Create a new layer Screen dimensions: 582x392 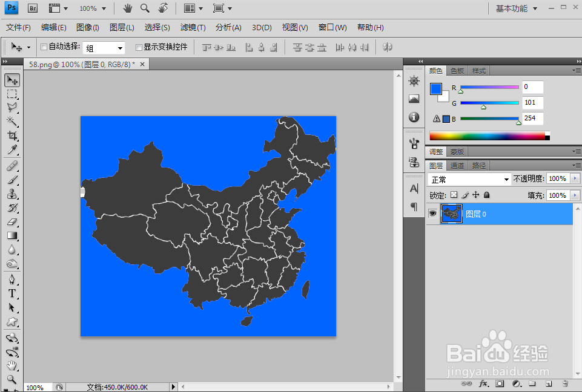click(549, 384)
